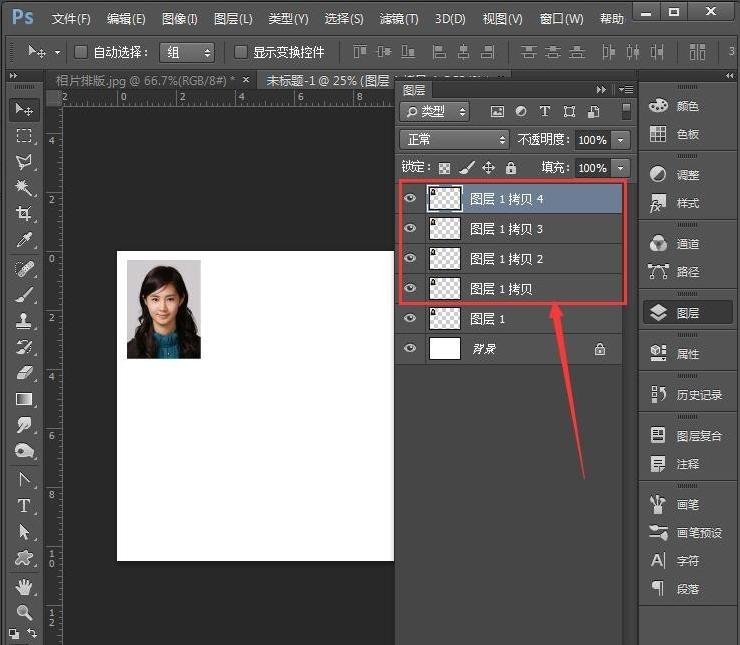Select the Rectangular Marquee tool

24,136
